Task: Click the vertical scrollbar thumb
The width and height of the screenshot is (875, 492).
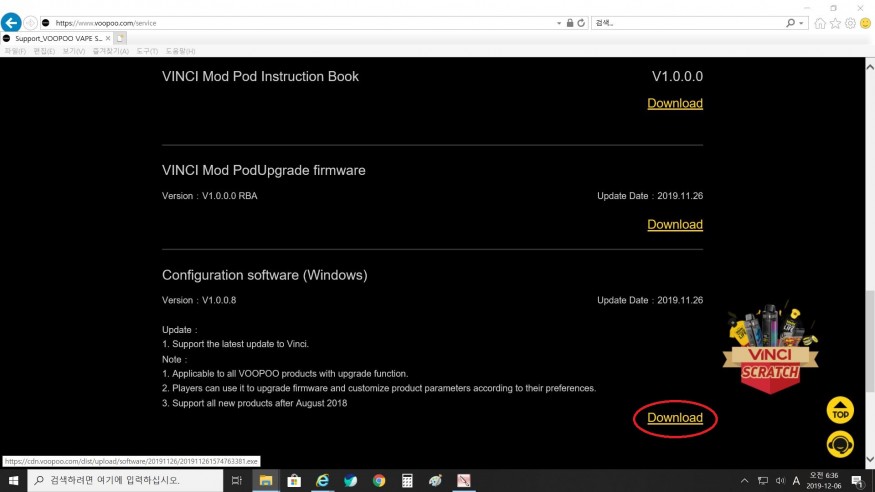Action: click(x=869, y=340)
